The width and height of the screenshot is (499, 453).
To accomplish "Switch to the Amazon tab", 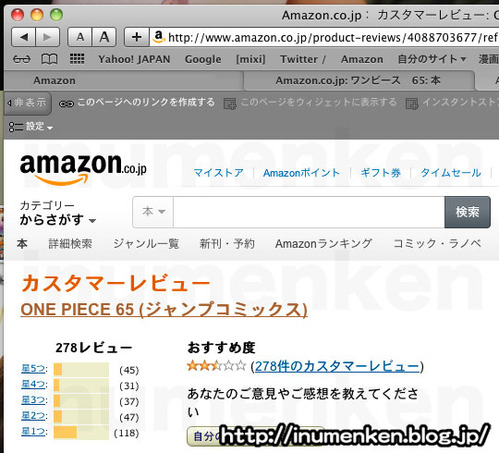I will click(124, 80).
